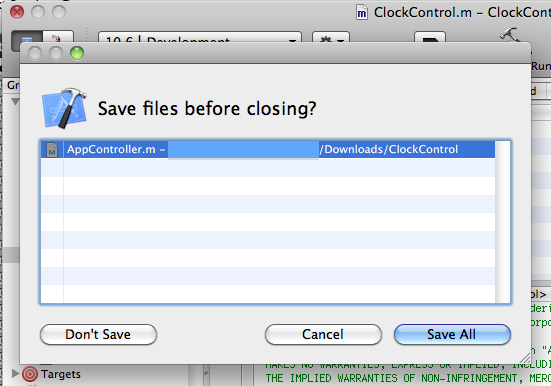Open the gear Action dropdown menu

(x=331, y=38)
